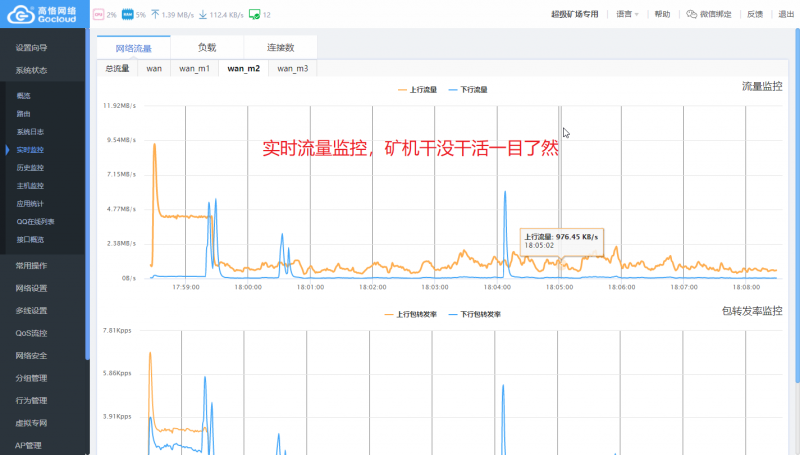This screenshot has width=800, height=455.
Task: Expand 网络设置 in the sidebar
Action: pos(31,288)
